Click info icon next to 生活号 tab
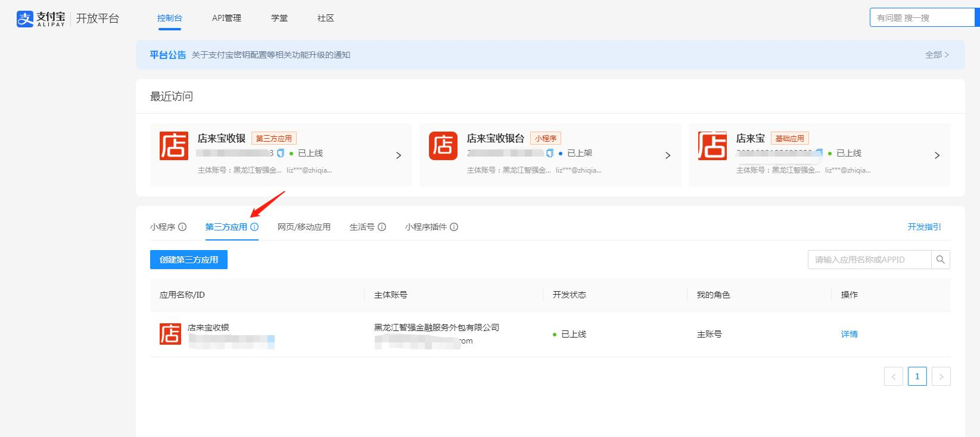 click(x=382, y=227)
